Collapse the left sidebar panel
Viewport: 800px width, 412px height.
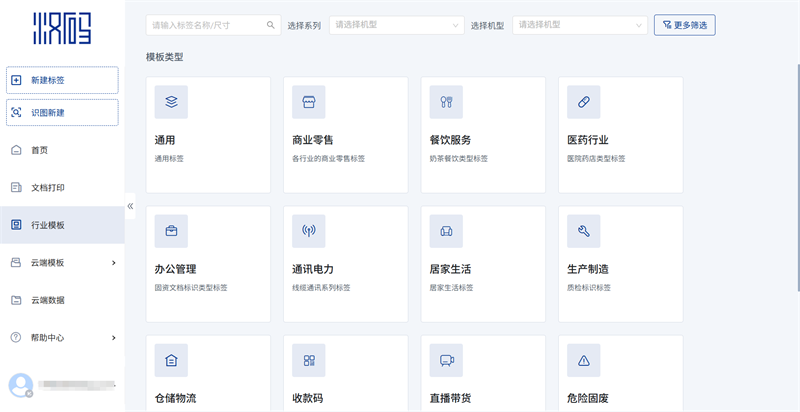pos(130,206)
